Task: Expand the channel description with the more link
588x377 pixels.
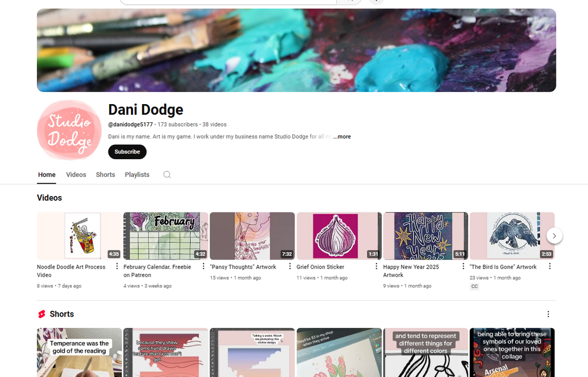Action: pyautogui.click(x=342, y=137)
